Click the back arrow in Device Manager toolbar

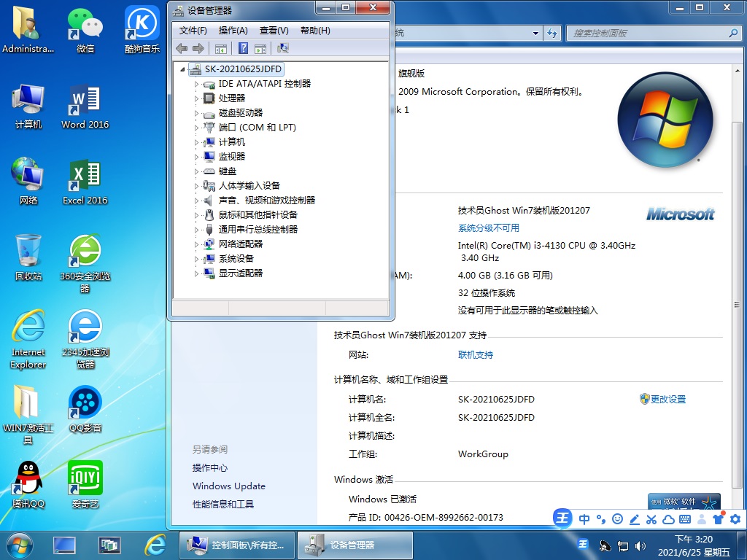tap(182, 48)
